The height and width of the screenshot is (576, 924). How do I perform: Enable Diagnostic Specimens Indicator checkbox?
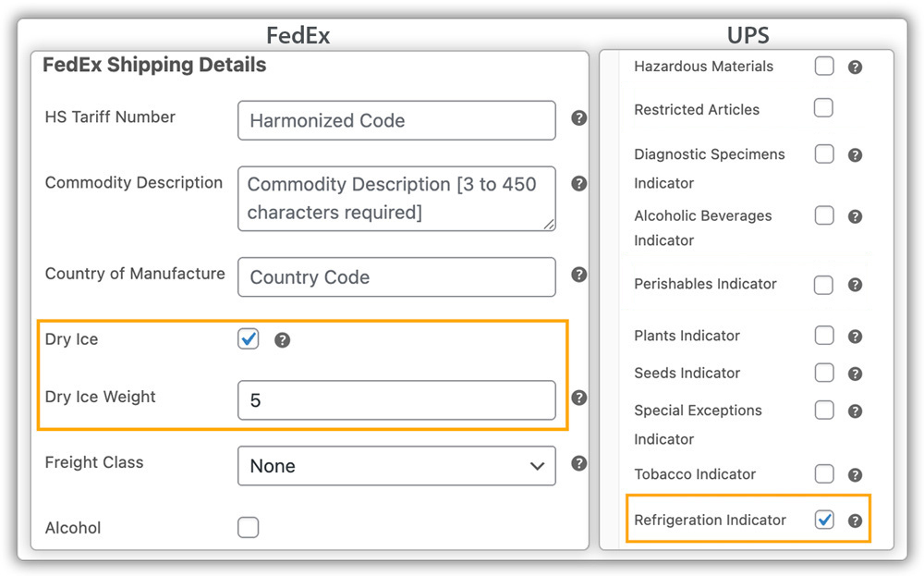click(x=824, y=153)
